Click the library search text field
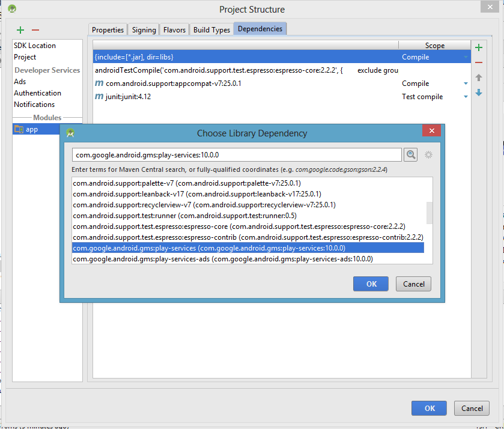504x429 pixels. point(237,154)
